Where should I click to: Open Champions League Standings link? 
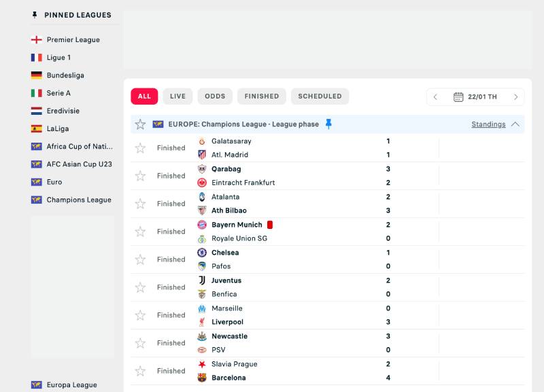click(488, 124)
